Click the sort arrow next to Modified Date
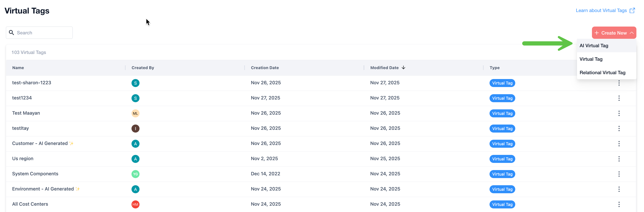The width and height of the screenshot is (644, 212). [403, 67]
